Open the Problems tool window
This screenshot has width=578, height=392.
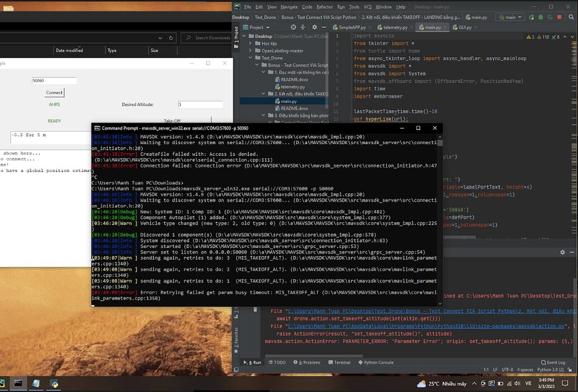311,362
